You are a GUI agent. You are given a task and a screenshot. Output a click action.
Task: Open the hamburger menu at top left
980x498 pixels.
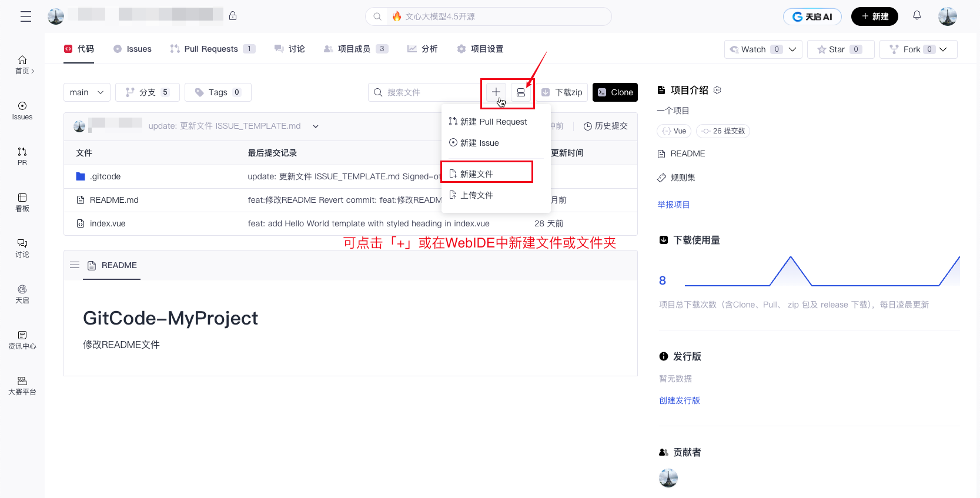click(x=26, y=16)
